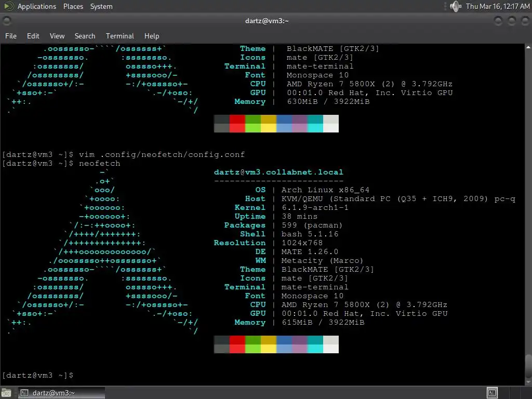Open the clock showing Thu Mar 16, 12:17 AM
The image size is (532, 399).
coord(497,6)
